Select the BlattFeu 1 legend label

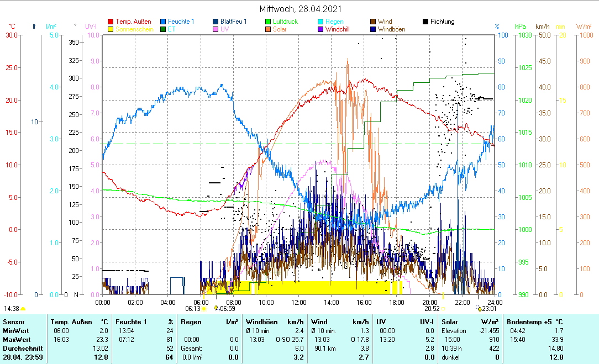tap(233, 22)
